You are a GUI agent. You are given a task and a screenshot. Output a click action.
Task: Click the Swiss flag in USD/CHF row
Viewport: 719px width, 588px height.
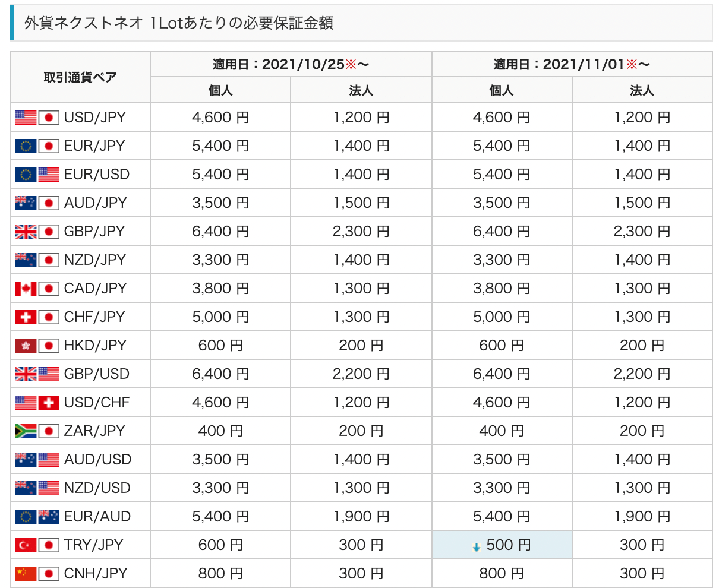point(49,403)
